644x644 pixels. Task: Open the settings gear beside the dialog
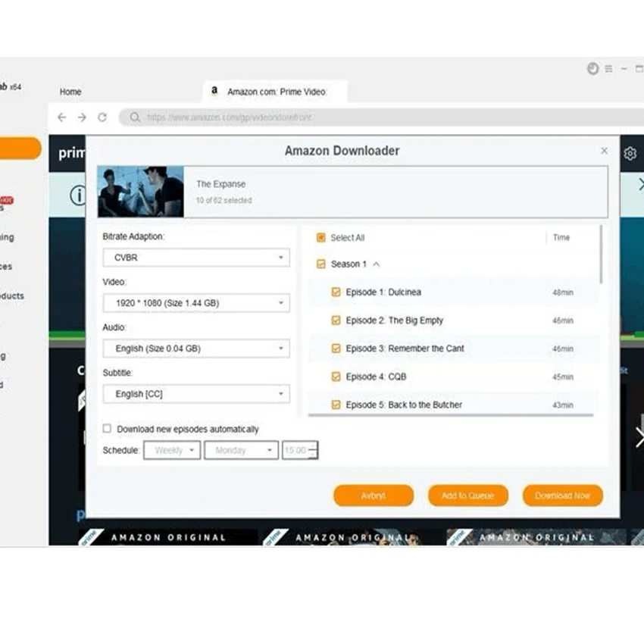(x=630, y=153)
